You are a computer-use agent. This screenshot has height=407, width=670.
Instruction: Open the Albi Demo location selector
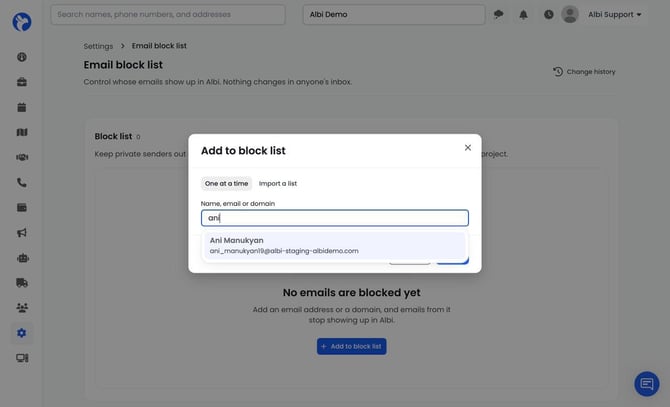tap(394, 15)
